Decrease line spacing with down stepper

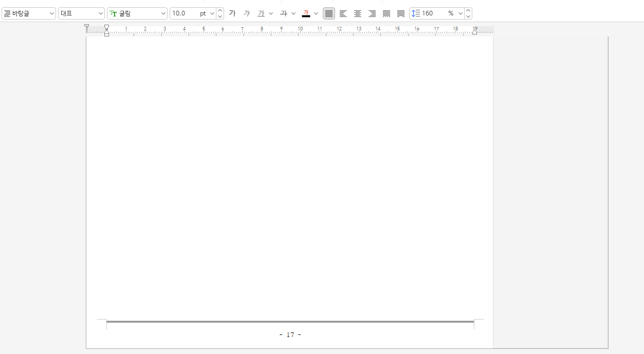click(468, 16)
